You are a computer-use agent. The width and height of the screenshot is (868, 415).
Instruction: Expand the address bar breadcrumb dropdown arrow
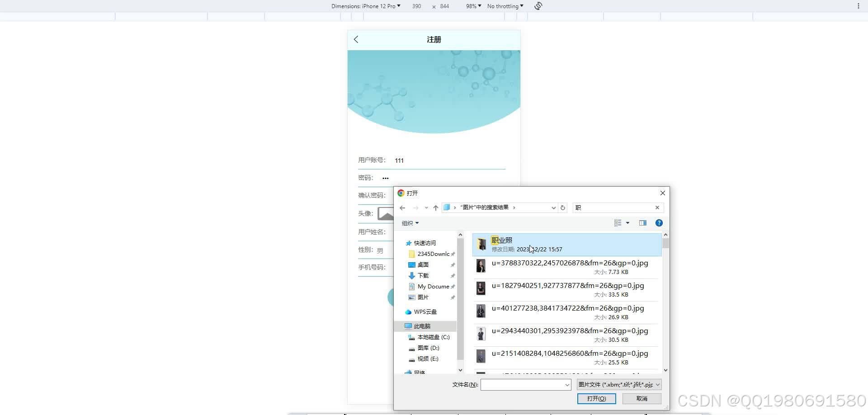coord(553,207)
